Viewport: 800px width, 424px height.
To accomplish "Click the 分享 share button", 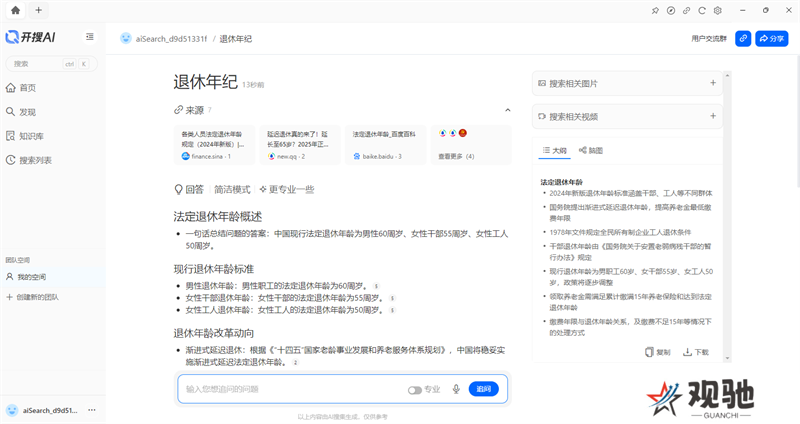I will pyautogui.click(x=772, y=38).
